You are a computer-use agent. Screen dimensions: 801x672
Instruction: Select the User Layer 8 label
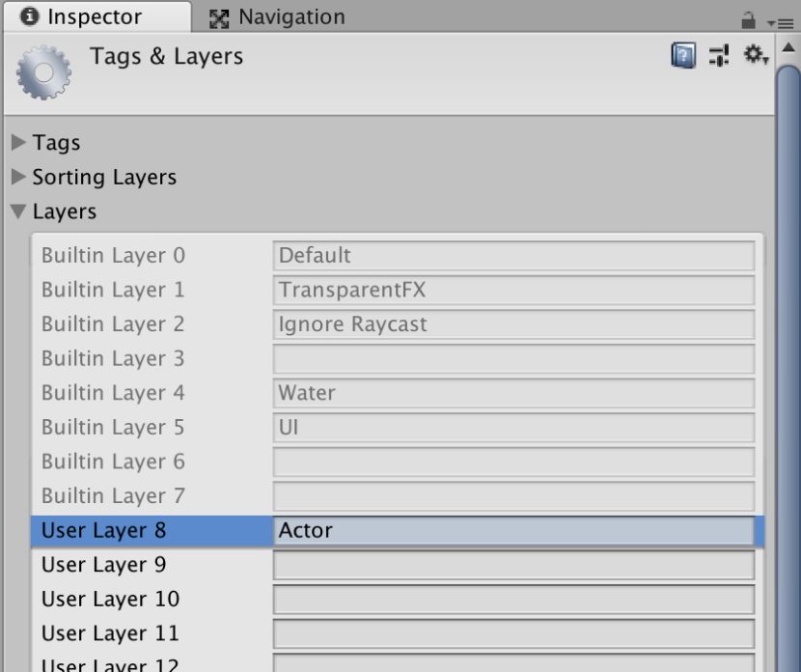point(104,530)
